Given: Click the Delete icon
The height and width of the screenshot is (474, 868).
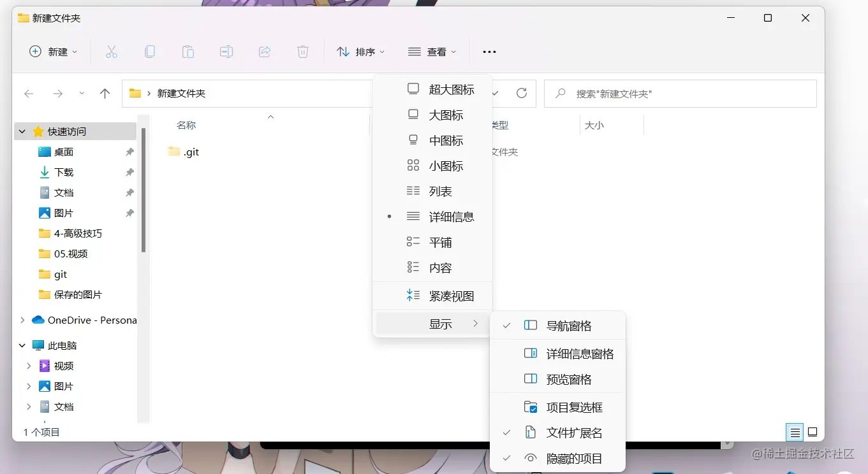Looking at the screenshot, I should [x=303, y=52].
